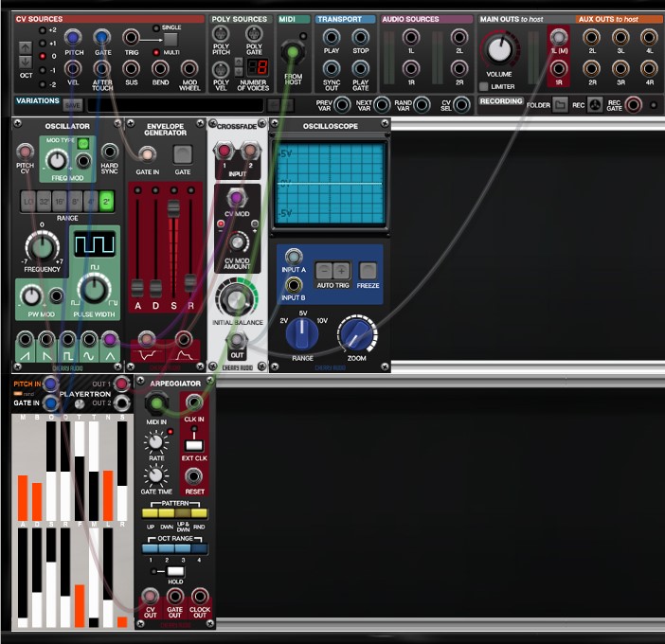The width and height of the screenshot is (665, 644).
Task: Click the Release slider of envelope
Action: (190, 283)
